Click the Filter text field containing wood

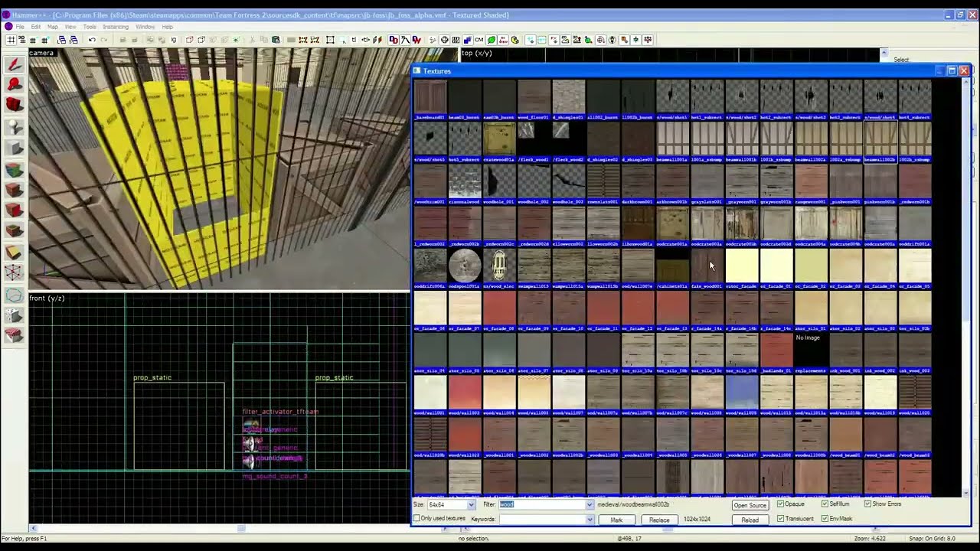point(542,505)
